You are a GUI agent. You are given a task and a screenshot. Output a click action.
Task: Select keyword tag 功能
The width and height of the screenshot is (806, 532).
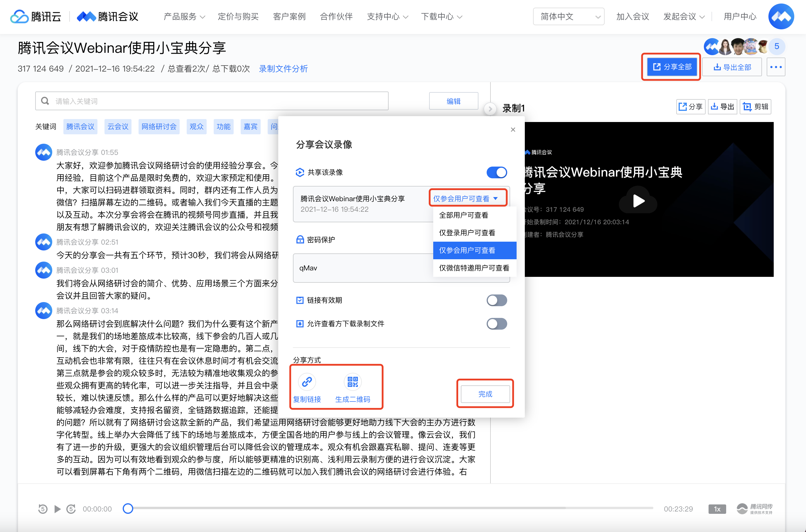point(223,127)
